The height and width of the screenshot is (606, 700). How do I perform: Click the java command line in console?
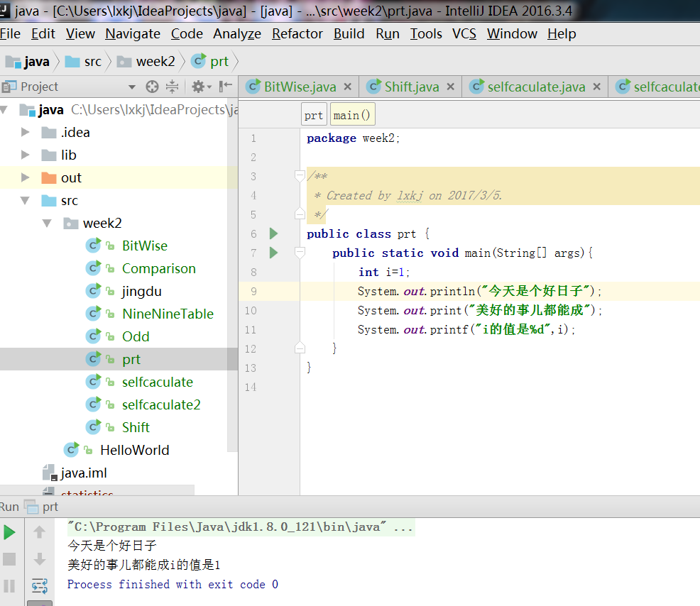240,527
